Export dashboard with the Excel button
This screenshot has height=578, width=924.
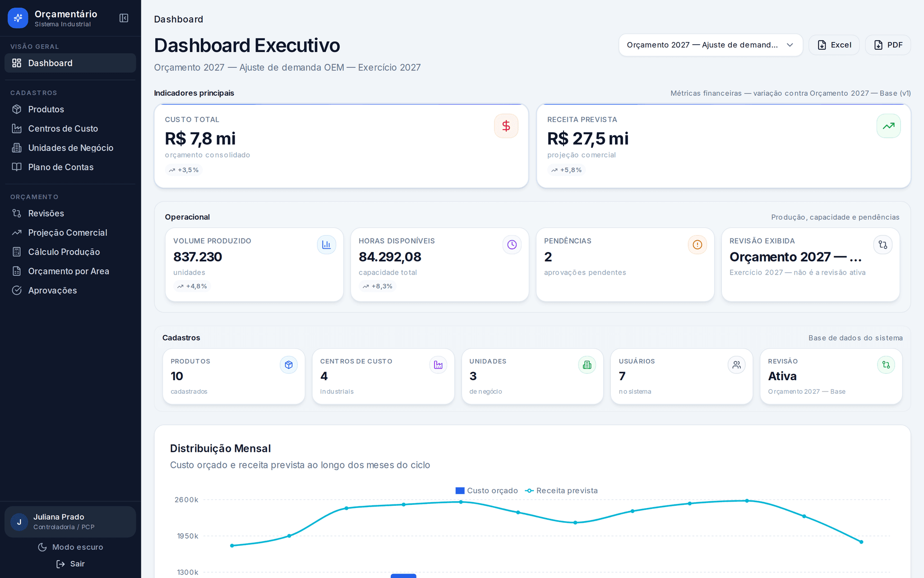[834, 45]
